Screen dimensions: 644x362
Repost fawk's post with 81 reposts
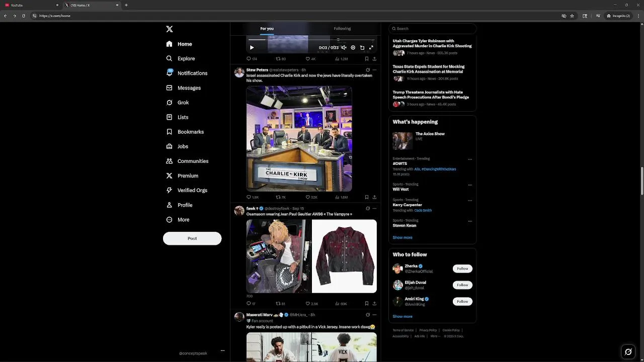[280, 304]
